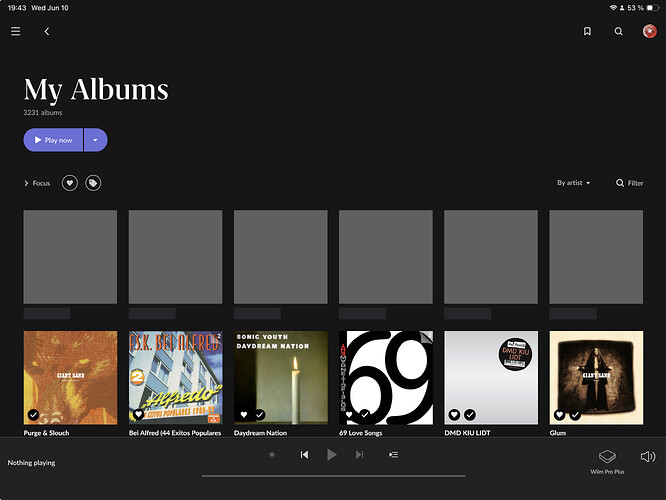This screenshot has width=666, height=500.
Task: Toggle the heart on Glum cover
Action: (559, 415)
